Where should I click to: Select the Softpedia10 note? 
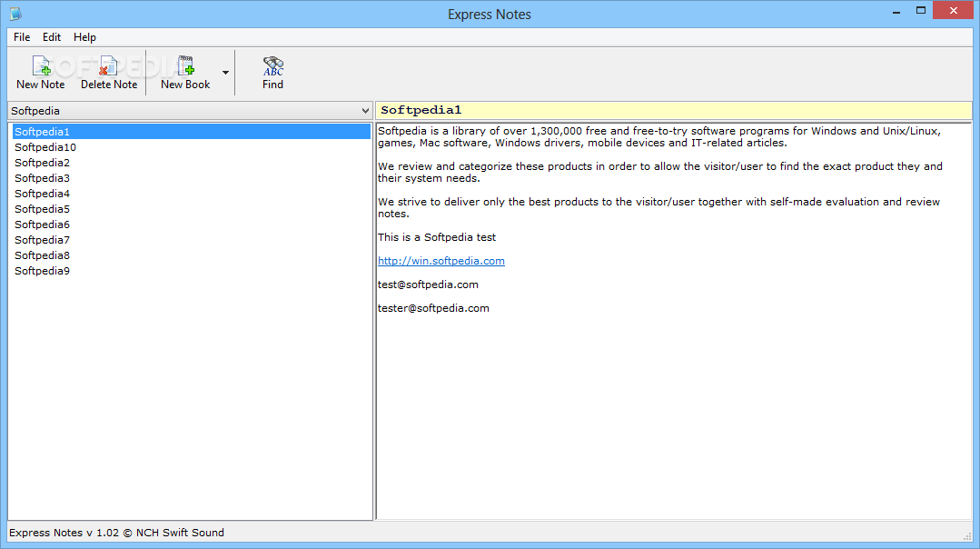click(192, 147)
